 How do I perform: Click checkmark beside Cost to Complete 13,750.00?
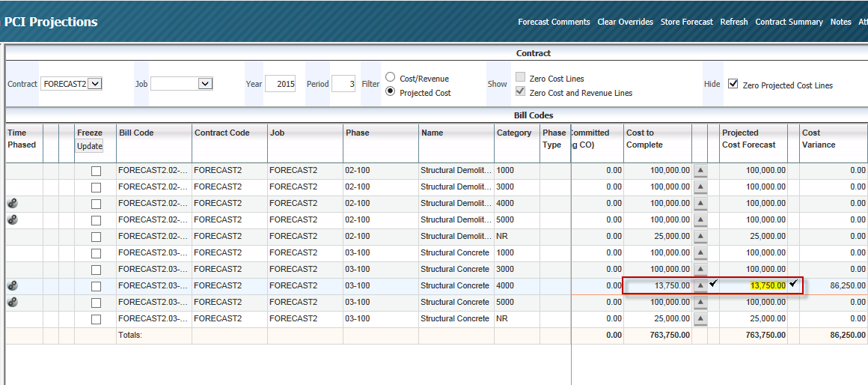coord(714,283)
